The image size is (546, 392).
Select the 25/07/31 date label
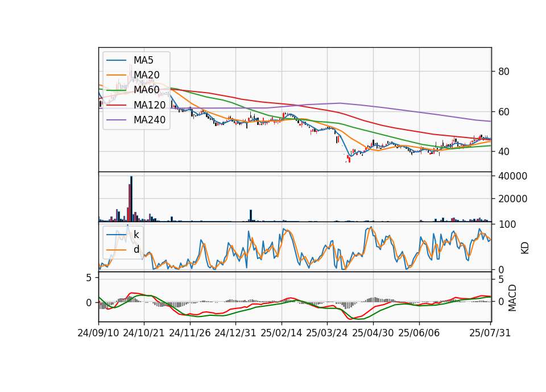[x=490, y=333]
